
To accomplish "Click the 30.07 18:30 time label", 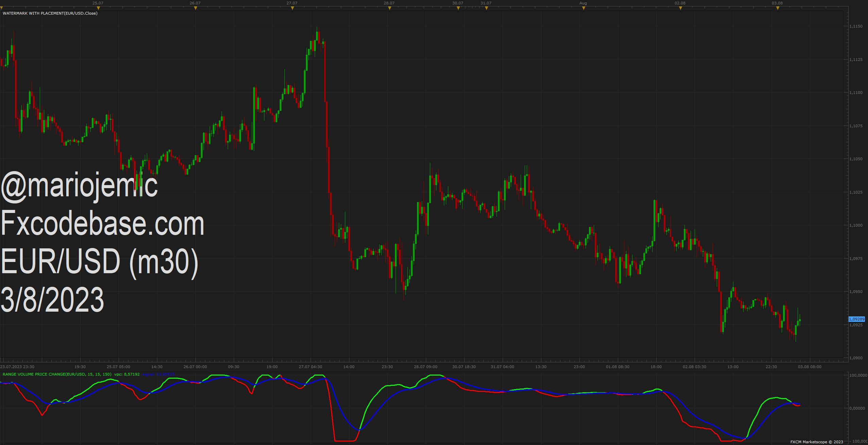I will point(464,367).
